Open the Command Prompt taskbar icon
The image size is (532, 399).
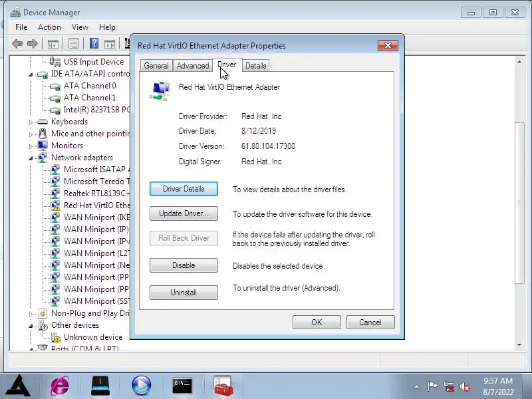coord(182,386)
